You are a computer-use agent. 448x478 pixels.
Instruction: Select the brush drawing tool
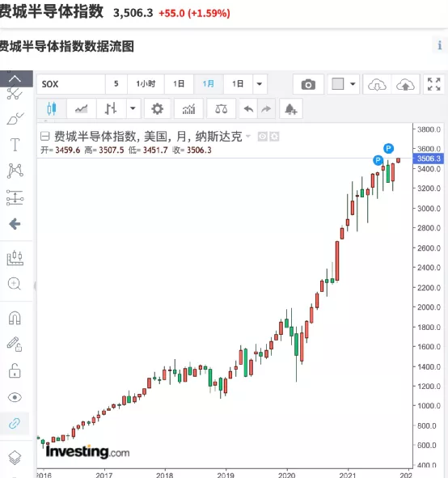click(x=15, y=119)
